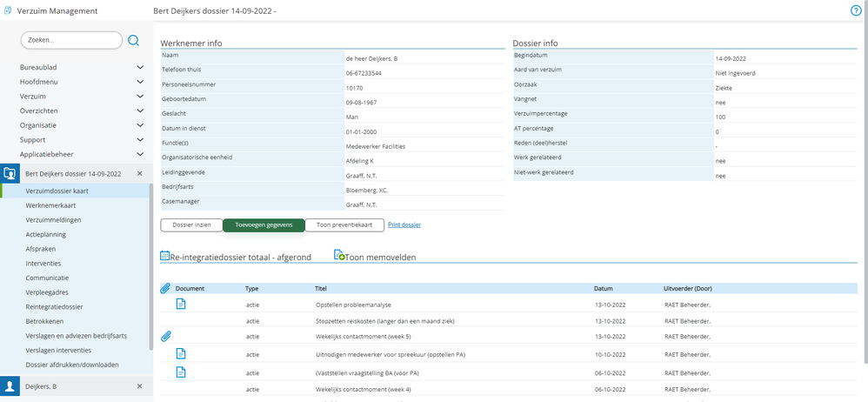Image resolution: width=868 pixels, height=402 pixels.
Task: Open document icon for Opstellen probleemanalyse
Action: coord(181,304)
